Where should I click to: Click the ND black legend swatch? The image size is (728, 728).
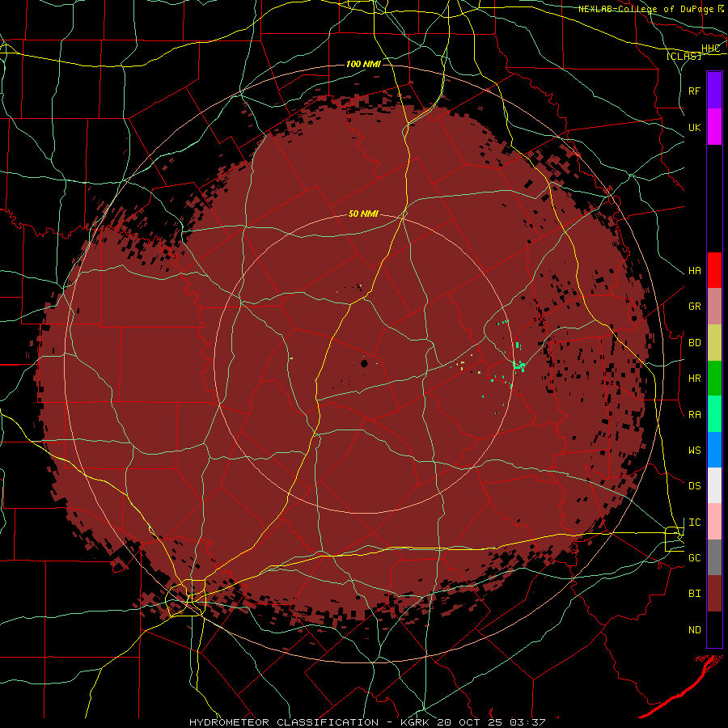(x=714, y=629)
